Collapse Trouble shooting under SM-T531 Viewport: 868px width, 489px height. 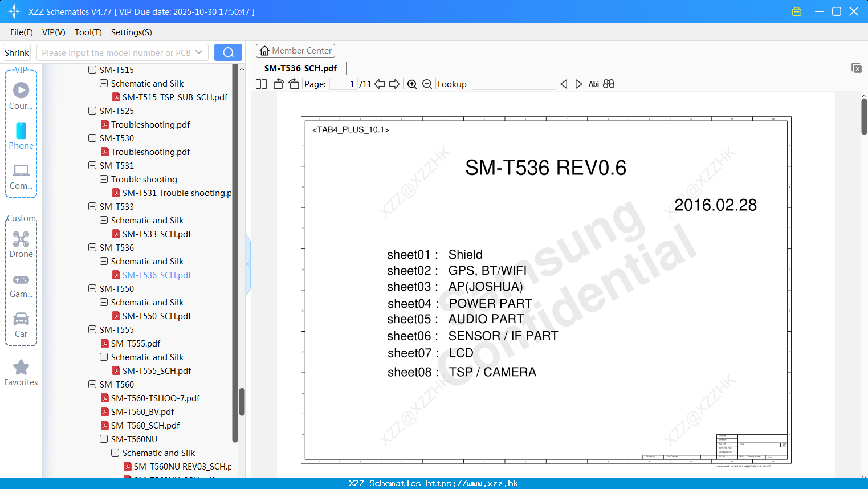pyautogui.click(x=104, y=179)
